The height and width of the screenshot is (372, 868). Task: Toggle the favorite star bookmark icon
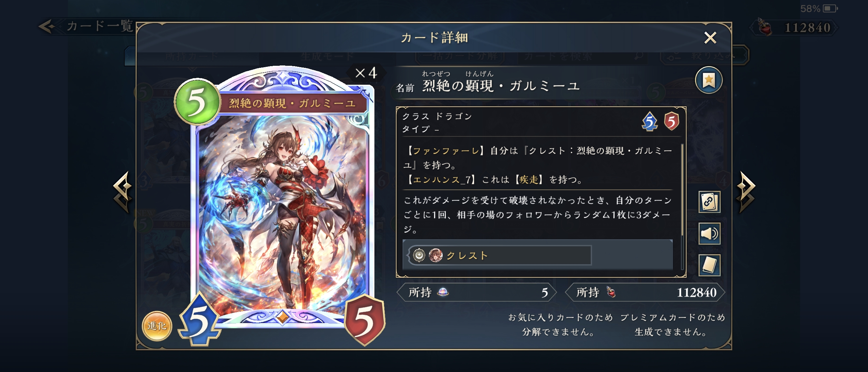tap(709, 80)
